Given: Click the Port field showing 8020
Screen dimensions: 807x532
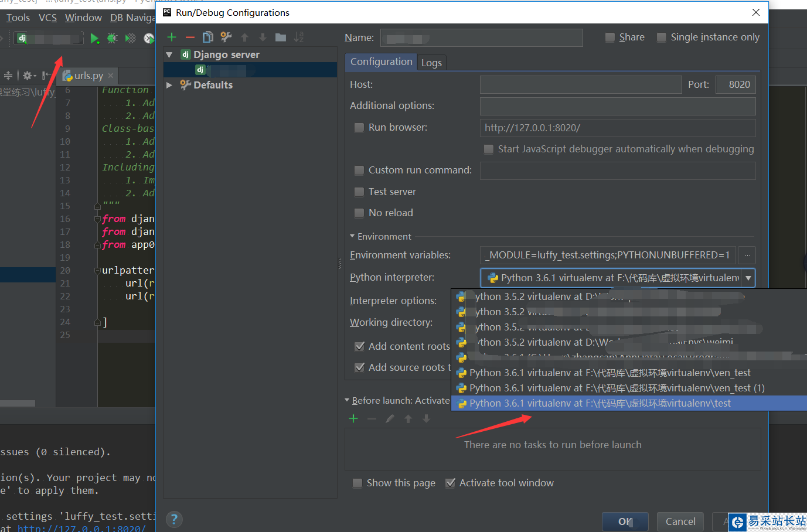Looking at the screenshot, I should pos(736,84).
